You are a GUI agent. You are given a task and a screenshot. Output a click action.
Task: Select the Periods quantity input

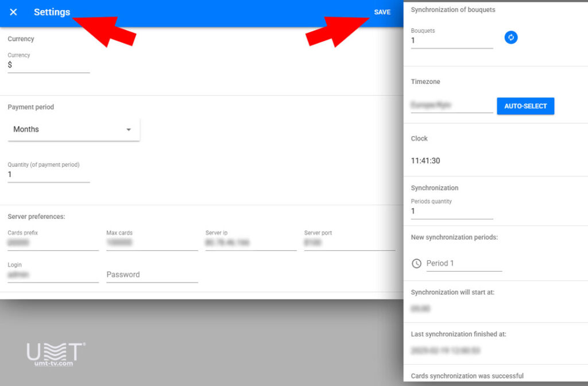tap(451, 211)
